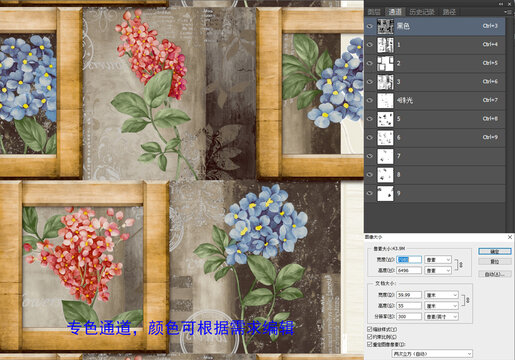515x360 pixels.
Task: Click the pixel width input field
Action: pyautogui.click(x=409, y=259)
